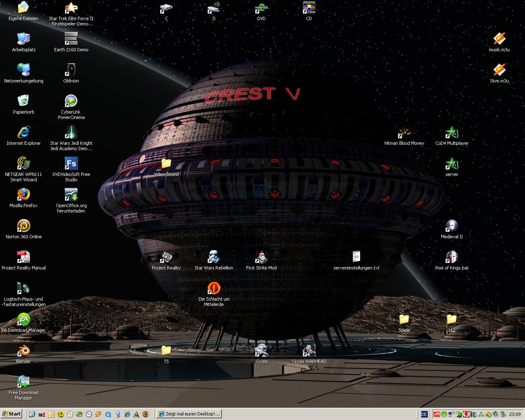Open the Video-Sound folder
This screenshot has height=420, width=525.
166,164
